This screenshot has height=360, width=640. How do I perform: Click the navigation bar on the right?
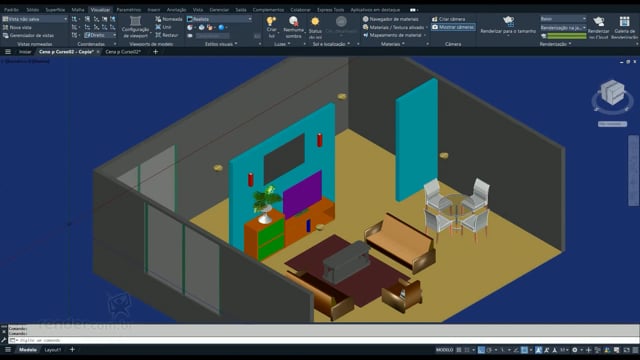coord(633,171)
